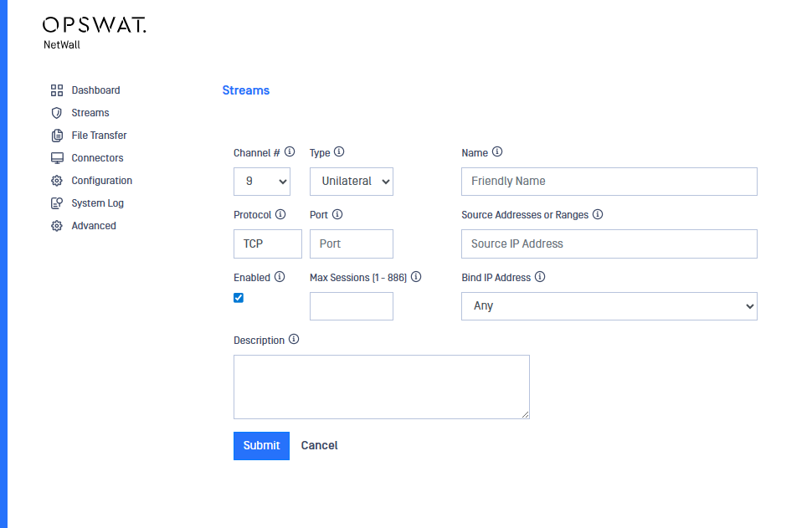The image size is (812, 528).
Task: Expand the Type dropdown showing Unilateral
Action: coord(351,182)
